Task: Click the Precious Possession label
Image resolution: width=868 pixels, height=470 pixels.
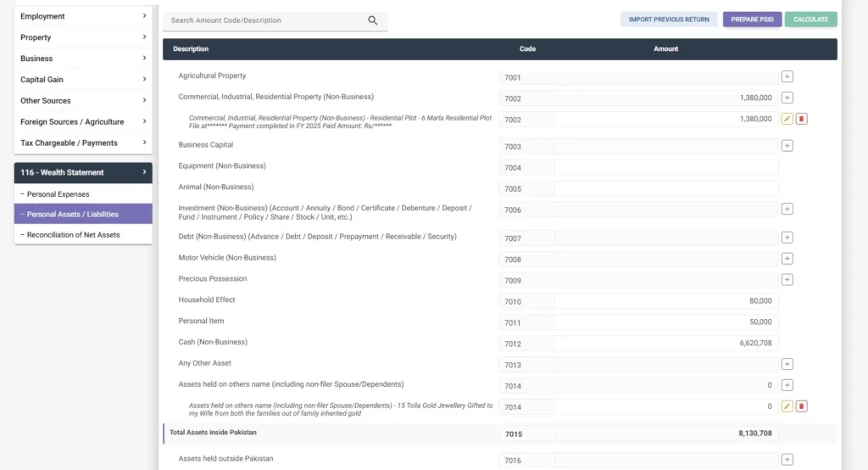Action: [213, 279]
